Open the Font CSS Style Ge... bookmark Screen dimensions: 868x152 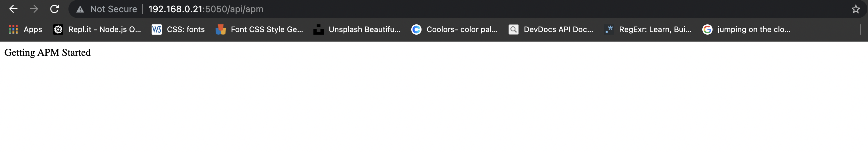point(267,30)
